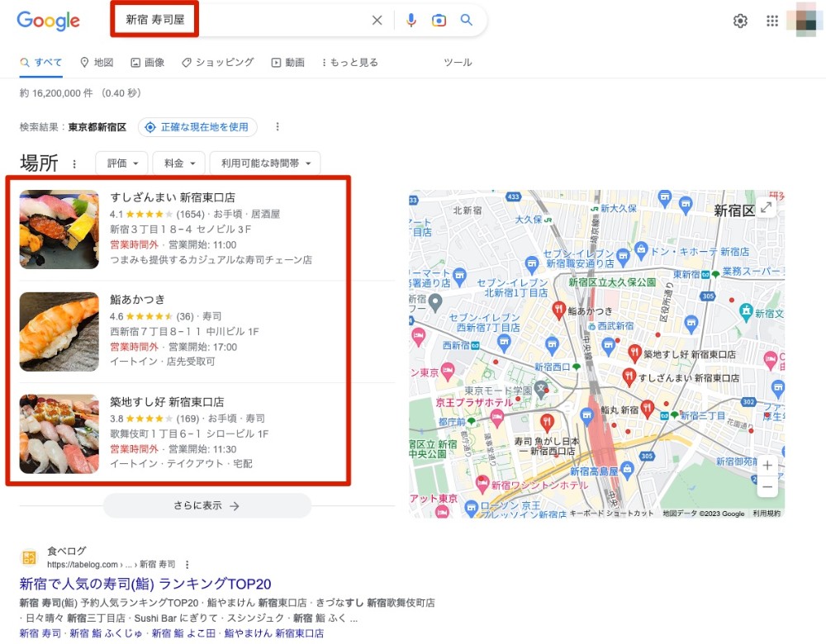Start a voice search with the microphone icon
Image resolution: width=826 pixels, height=644 pixels.
click(x=411, y=20)
